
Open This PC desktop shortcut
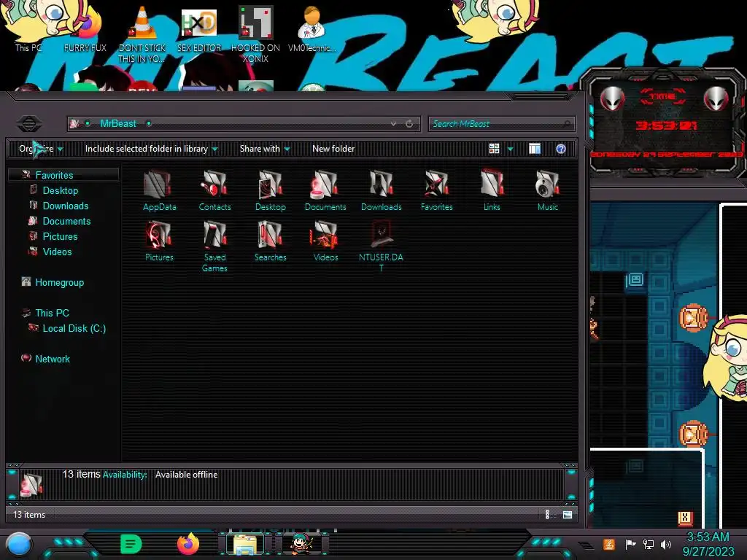click(28, 28)
